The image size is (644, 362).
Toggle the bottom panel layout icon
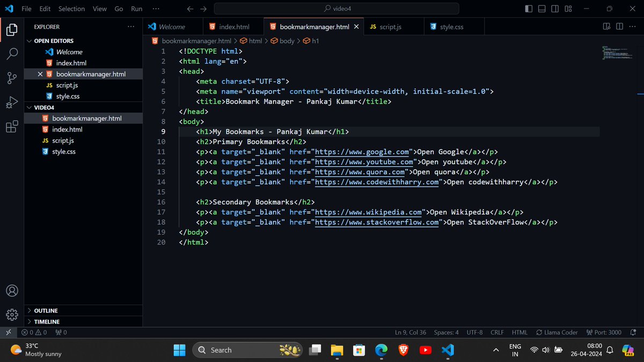542,9
